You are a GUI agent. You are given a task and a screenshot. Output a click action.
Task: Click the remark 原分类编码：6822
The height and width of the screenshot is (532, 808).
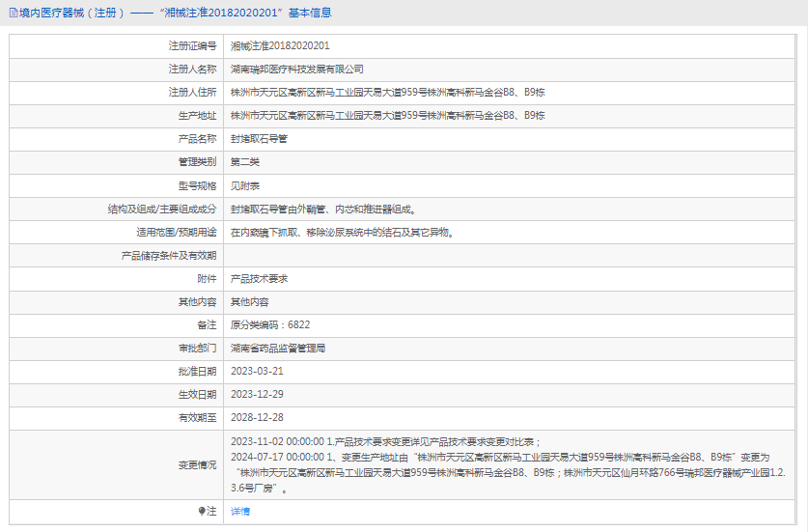point(270,324)
